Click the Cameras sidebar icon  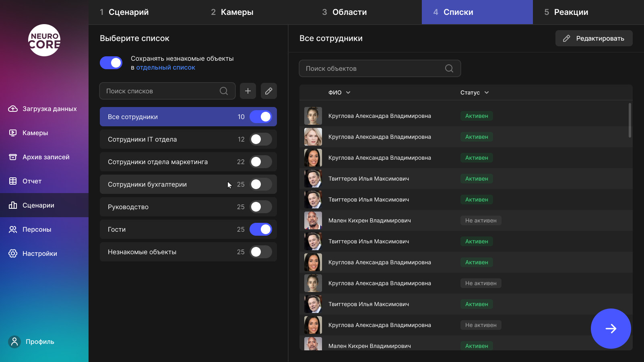[13, 133]
